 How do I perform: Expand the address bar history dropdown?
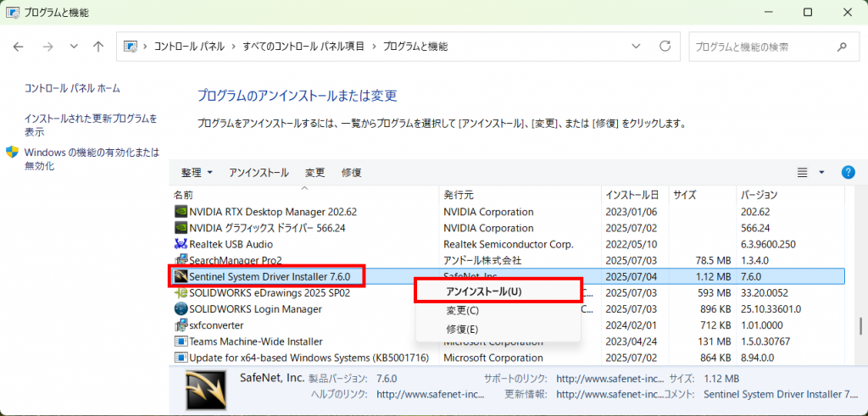[x=636, y=47]
